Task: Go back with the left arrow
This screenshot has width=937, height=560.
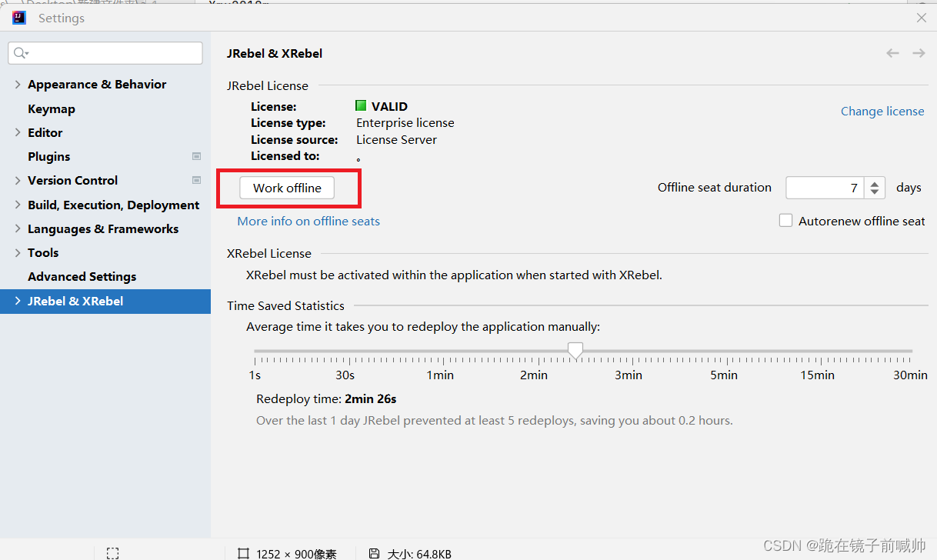Action: click(x=892, y=53)
